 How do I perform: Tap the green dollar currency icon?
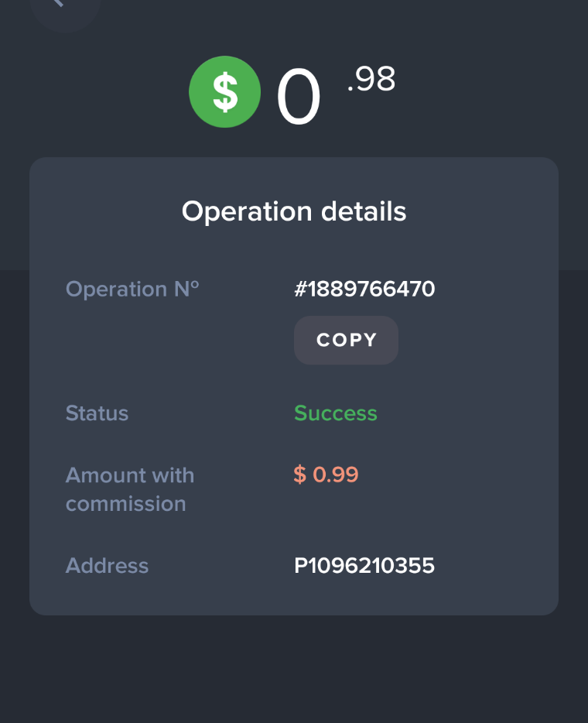click(x=224, y=92)
